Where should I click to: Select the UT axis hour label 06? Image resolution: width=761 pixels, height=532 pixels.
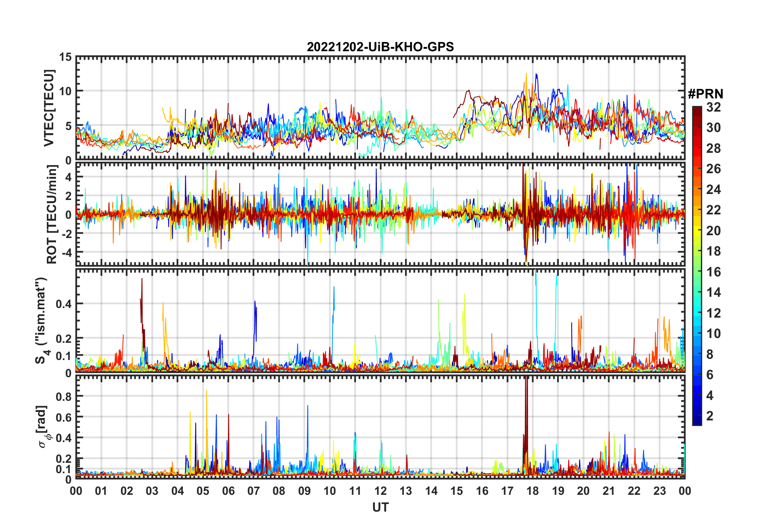(228, 491)
